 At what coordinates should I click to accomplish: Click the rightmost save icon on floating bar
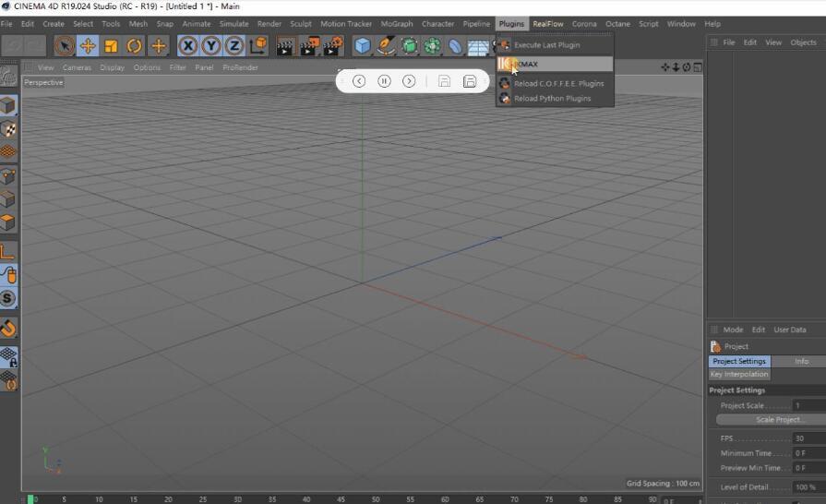click(470, 81)
